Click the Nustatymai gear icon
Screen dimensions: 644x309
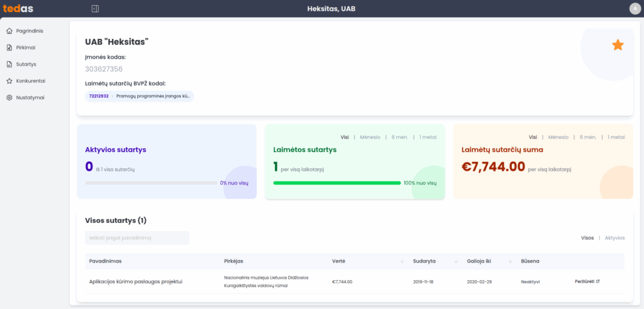[x=9, y=98]
